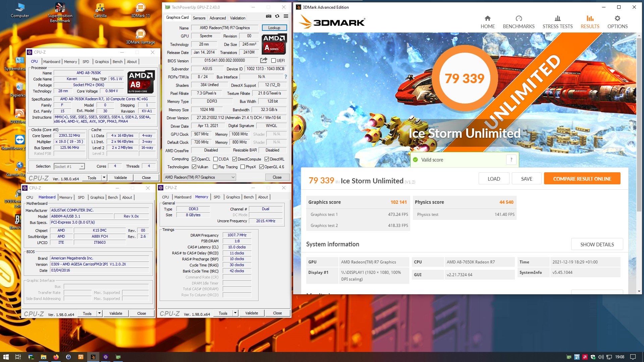This screenshot has width=644, height=362.
Task: Click the taskbar clock showing 19:08
Action: pyautogui.click(x=620, y=357)
